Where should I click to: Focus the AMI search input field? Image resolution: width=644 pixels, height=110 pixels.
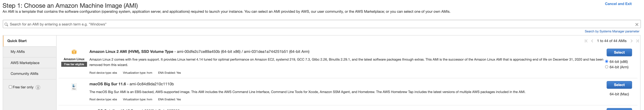click(300, 24)
